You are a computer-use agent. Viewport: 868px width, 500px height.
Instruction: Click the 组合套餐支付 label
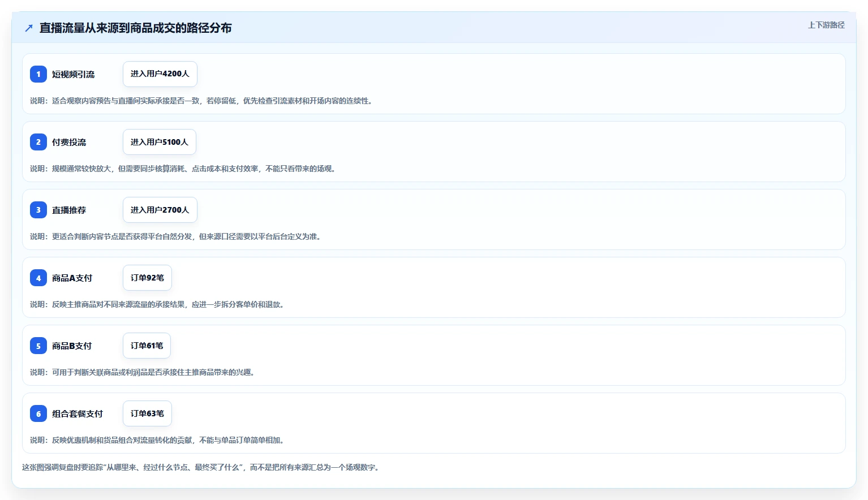point(78,413)
